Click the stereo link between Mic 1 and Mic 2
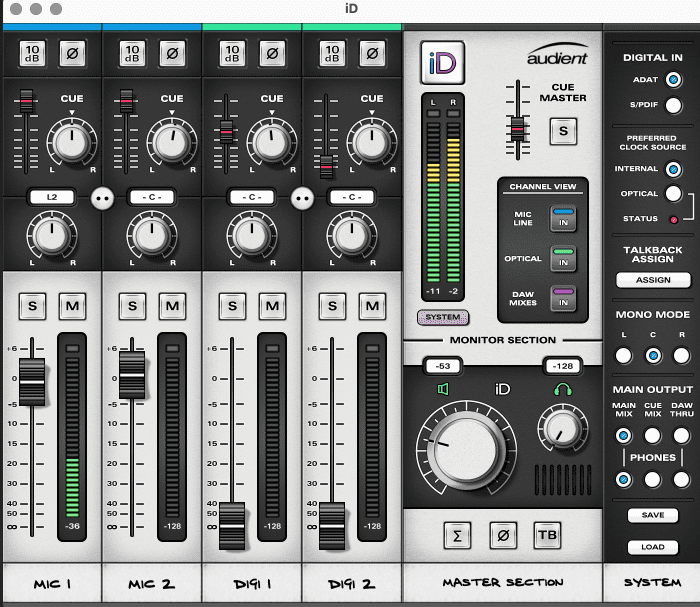Screen dimensions: 700x607 point(103,199)
